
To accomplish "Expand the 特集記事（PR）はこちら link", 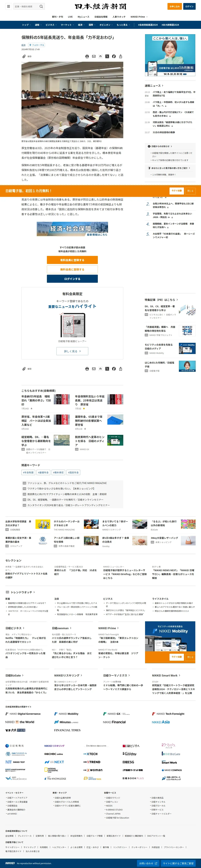I will pyautogui.click(x=161, y=300).
